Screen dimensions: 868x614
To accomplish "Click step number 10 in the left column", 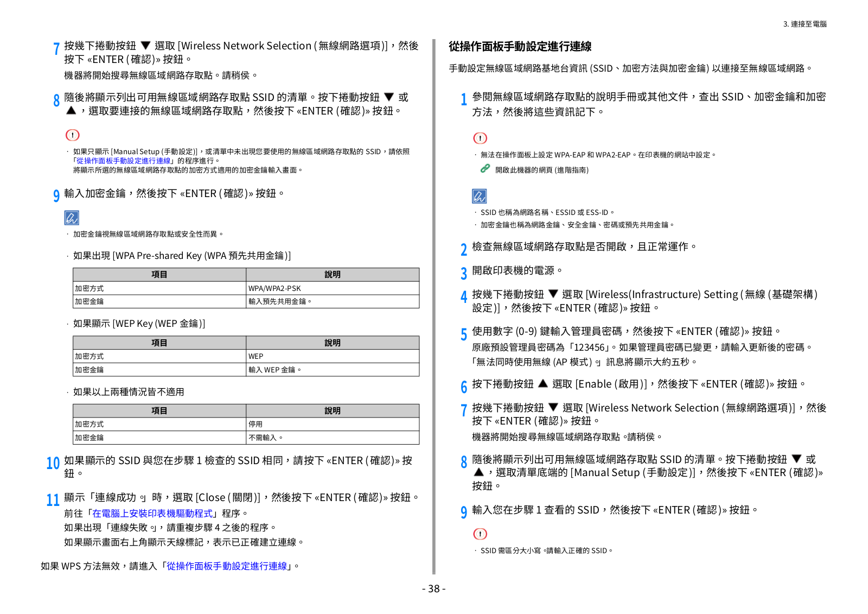I will (53, 463).
